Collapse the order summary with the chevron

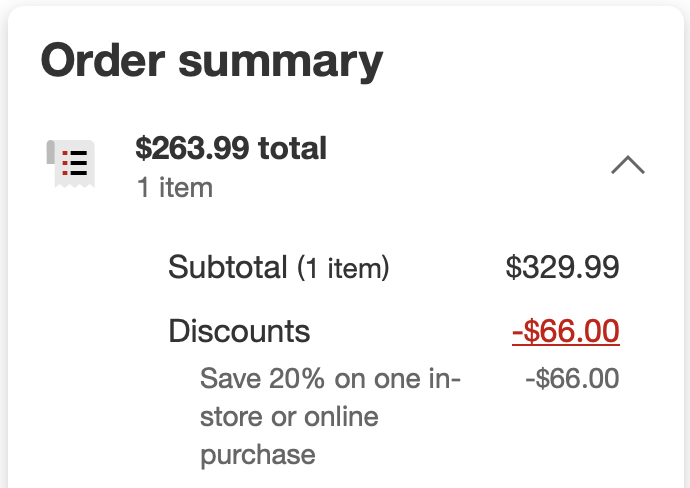pos(628,165)
